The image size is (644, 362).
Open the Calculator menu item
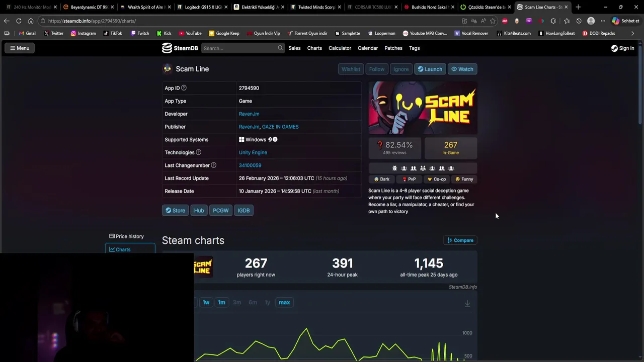pos(340,48)
